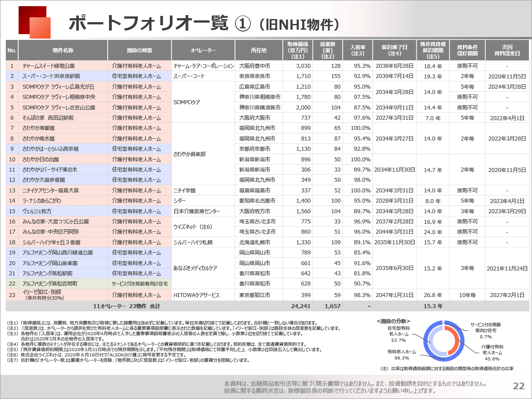
Task: Select contract end date 2038年8月28日
Action: tap(394, 66)
